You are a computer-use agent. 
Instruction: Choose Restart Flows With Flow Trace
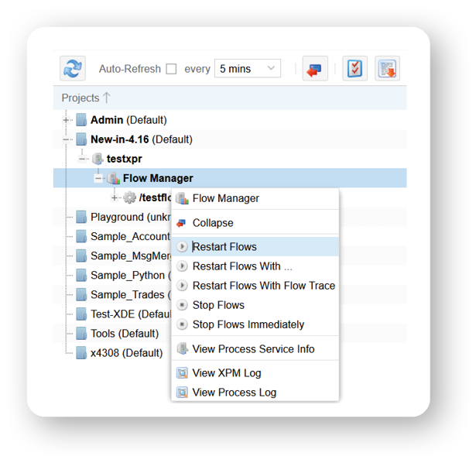[x=255, y=286]
